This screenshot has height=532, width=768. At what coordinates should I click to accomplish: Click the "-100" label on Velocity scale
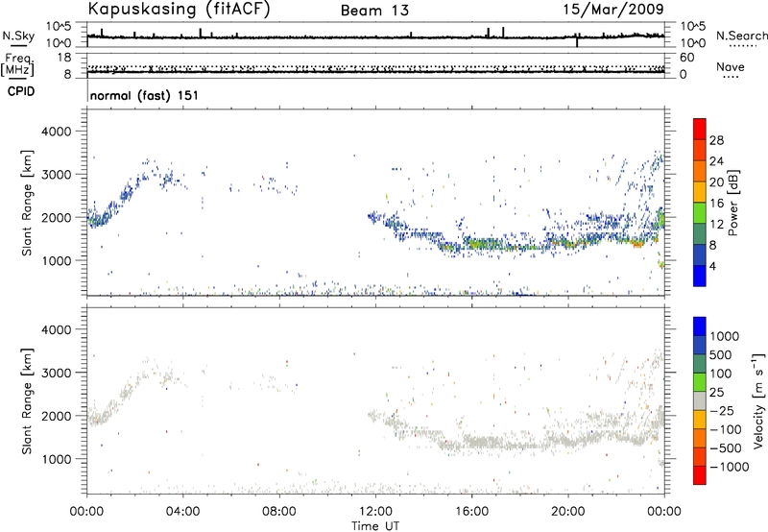(726, 429)
